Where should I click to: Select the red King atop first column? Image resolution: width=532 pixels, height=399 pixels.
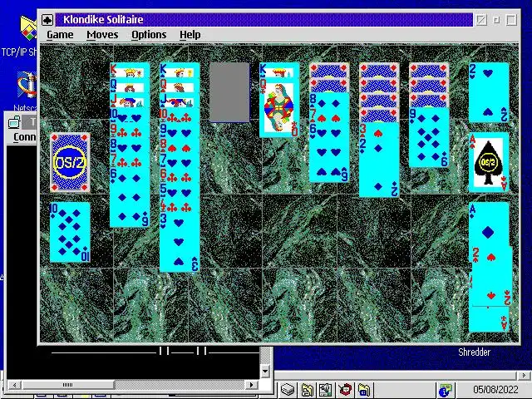pyautogui.click(x=130, y=70)
